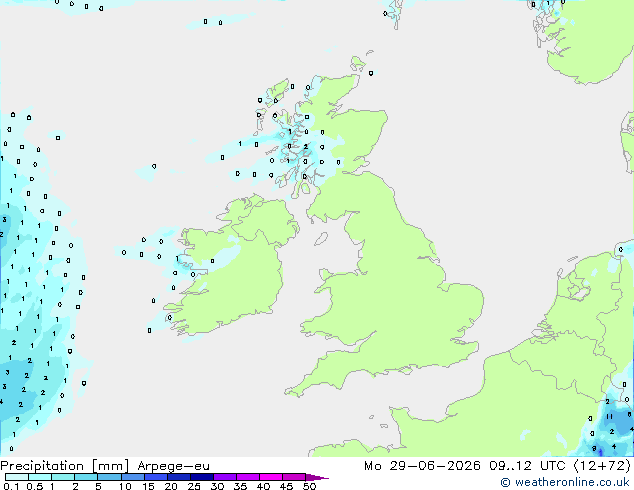The width and height of the screenshot is (634, 490).
Task: Click the 'Mo 29-06-2026' date text
Action: 422,466
